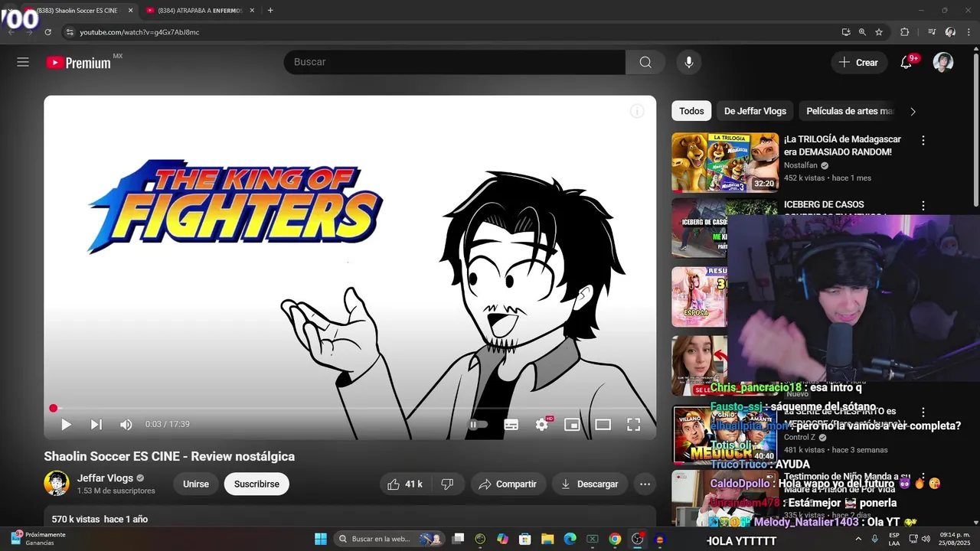Open the Madagascar TRILOGÍA video title

coord(842,145)
